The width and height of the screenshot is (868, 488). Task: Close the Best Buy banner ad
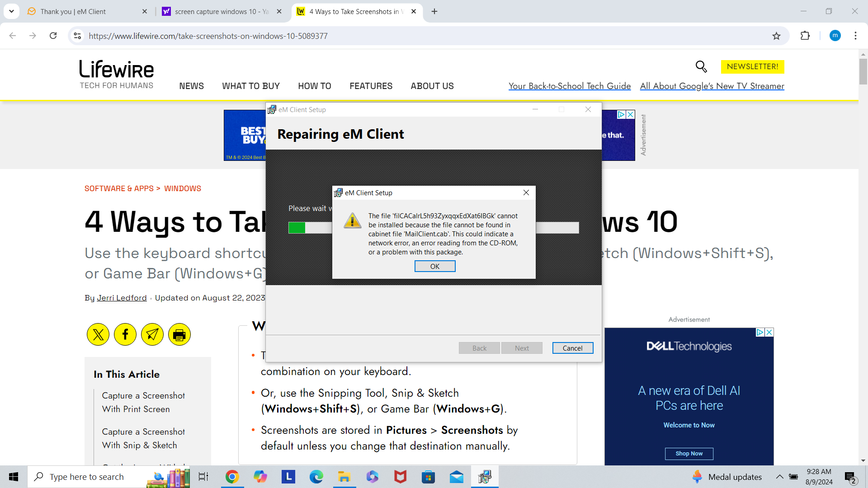tap(630, 115)
